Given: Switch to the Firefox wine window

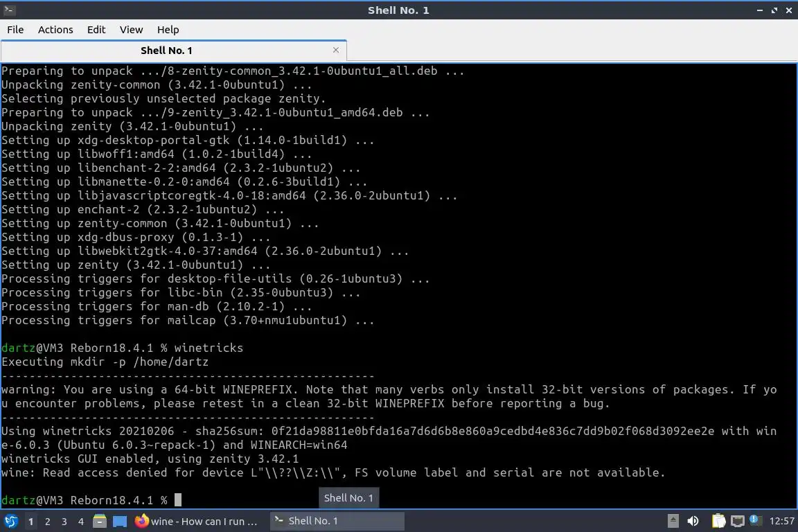Looking at the screenshot, I should (196, 522).
